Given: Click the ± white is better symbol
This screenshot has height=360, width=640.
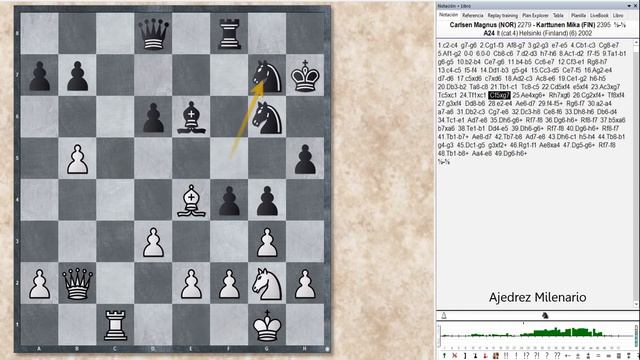Looking at the screenshot, I should [x=578, y=356].
